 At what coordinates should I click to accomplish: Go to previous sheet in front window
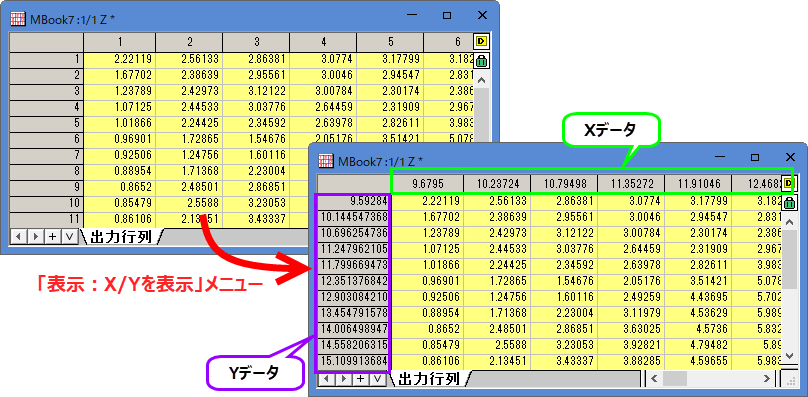pyautogui.click(x=326, y=379)
